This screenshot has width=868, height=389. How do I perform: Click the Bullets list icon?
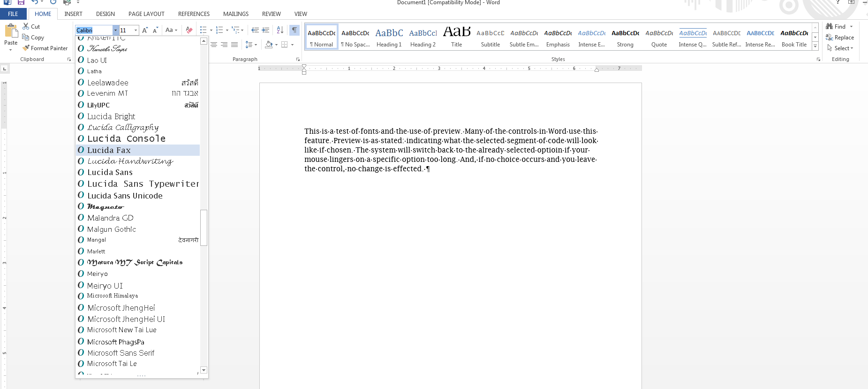click(203, 30)
